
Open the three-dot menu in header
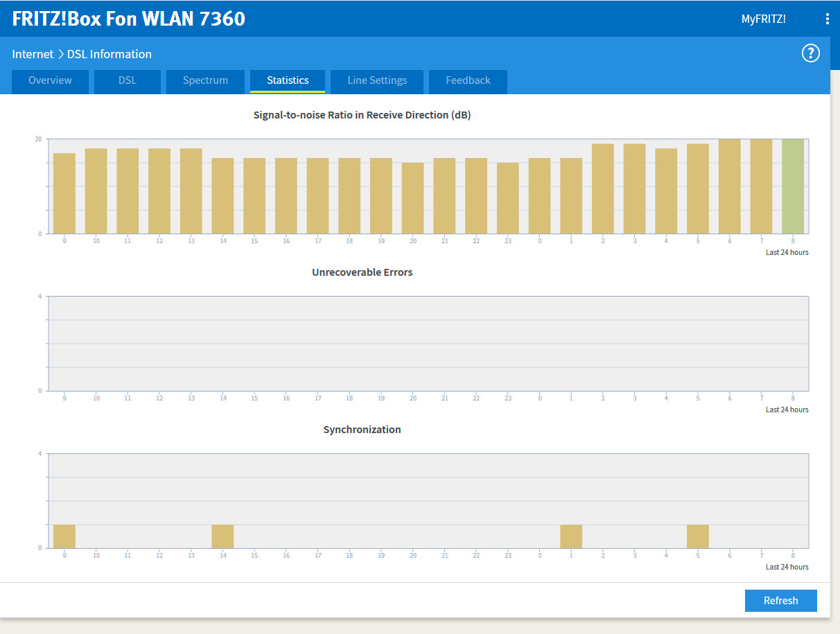coord(827,19)
